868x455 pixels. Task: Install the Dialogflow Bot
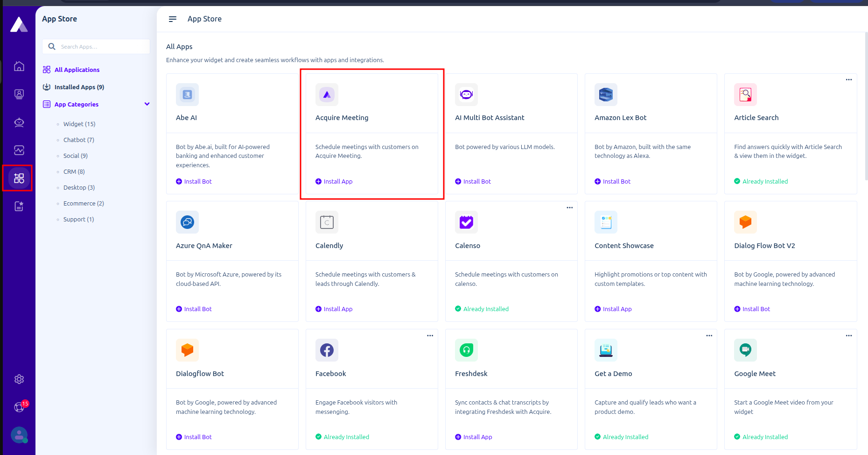(x=194, y=437)
